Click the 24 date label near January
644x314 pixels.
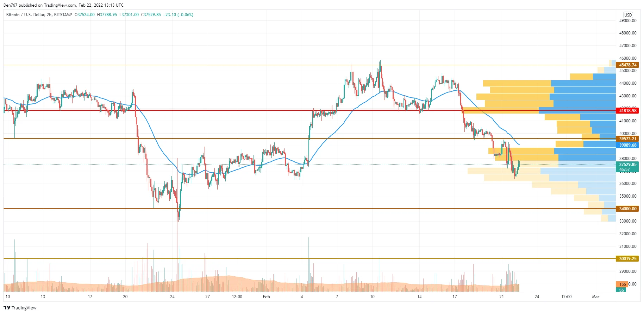(x=172, y=297)
